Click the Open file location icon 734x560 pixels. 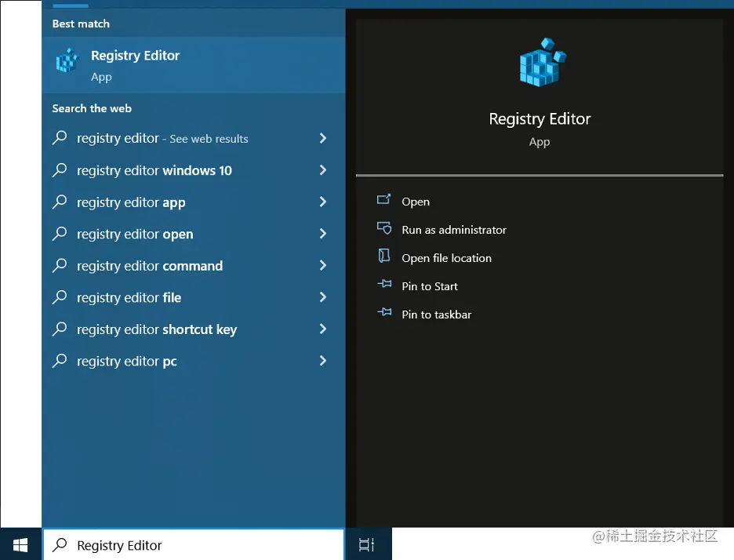(x=383, y=256)
